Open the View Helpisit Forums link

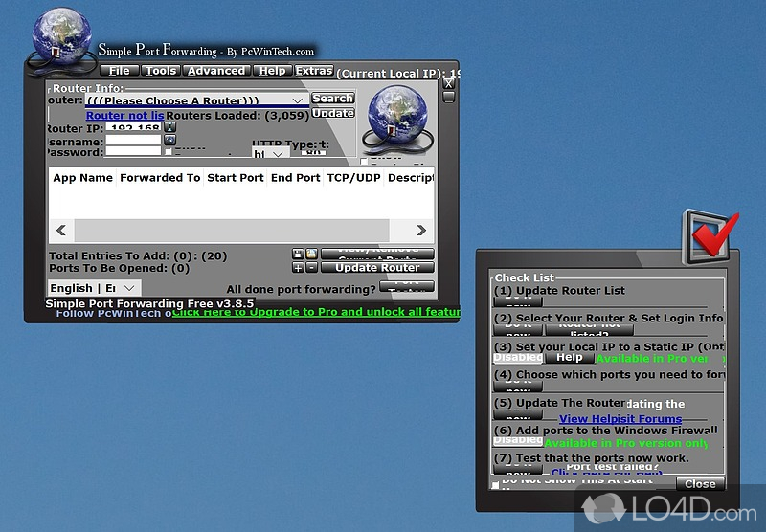pyautogui.click(x=620, y=419)
